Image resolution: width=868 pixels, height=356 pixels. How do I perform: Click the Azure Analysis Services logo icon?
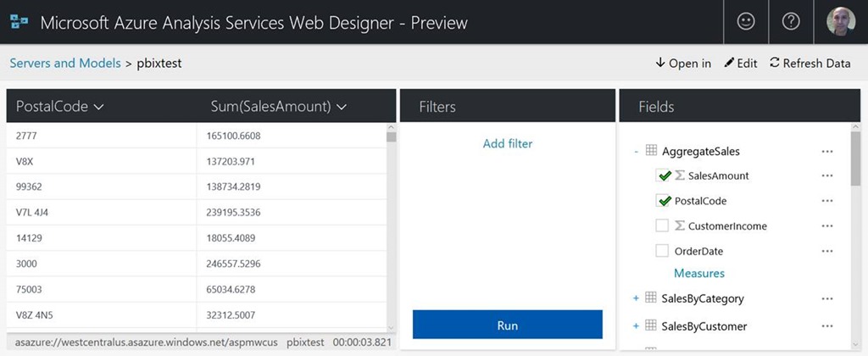click(x=19, y=22)
